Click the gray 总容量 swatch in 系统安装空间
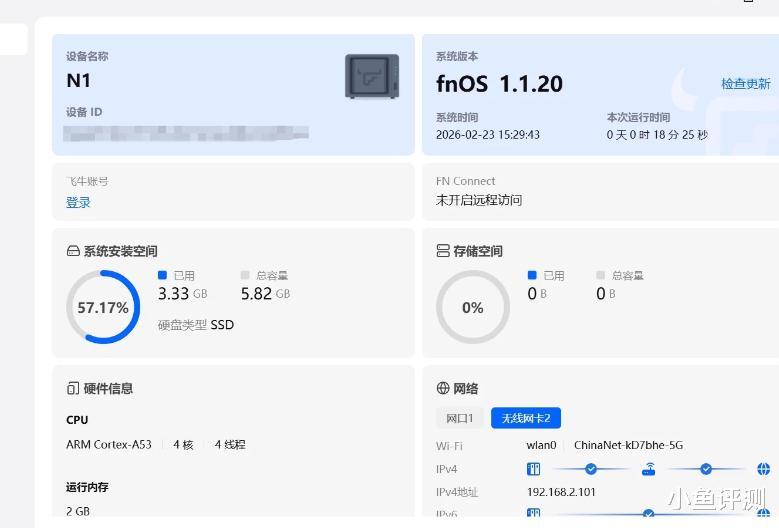Viewport: 779px width, 528px height. pyautogui.click(x=245, y=275)
